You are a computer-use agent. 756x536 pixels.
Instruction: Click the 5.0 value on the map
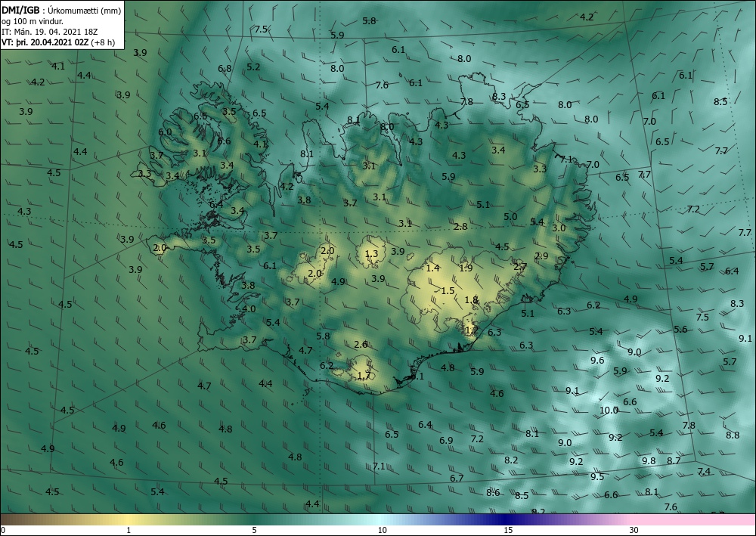pyautogui.click(x=510, y=216)
